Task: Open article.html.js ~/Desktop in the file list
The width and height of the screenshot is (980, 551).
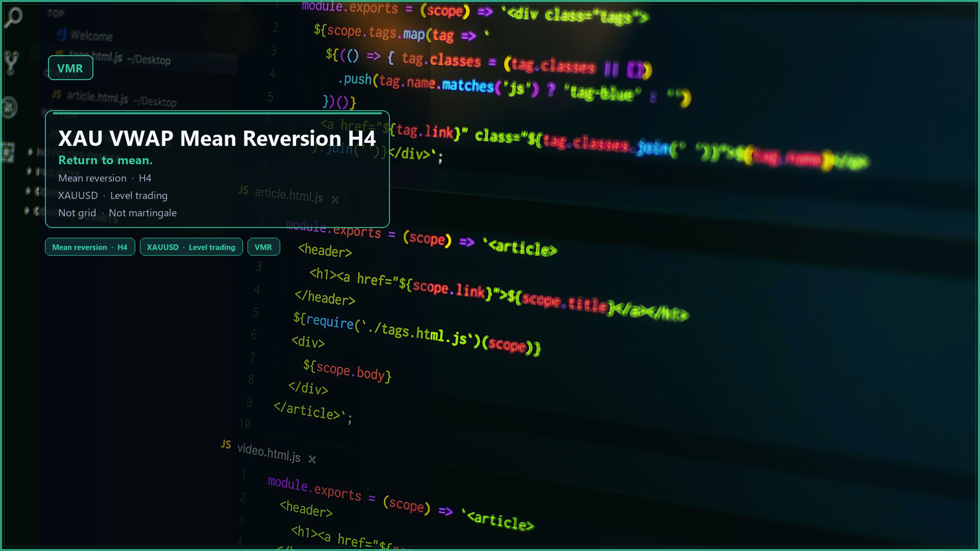Action: tap(115, 98)
